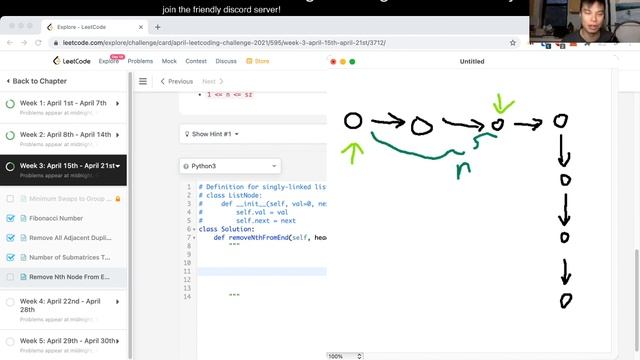The image size is (640, 360).
Task: Open Number of Submatrices T... problem
Action: point(70,257)
